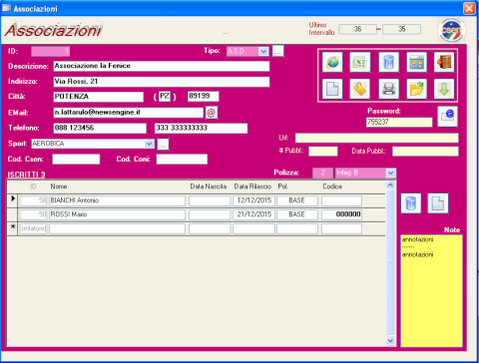The image size is (479, 363).
Task: Open the Tipo dropdown showing A.S.D.
Action: (x=263, y=51)
